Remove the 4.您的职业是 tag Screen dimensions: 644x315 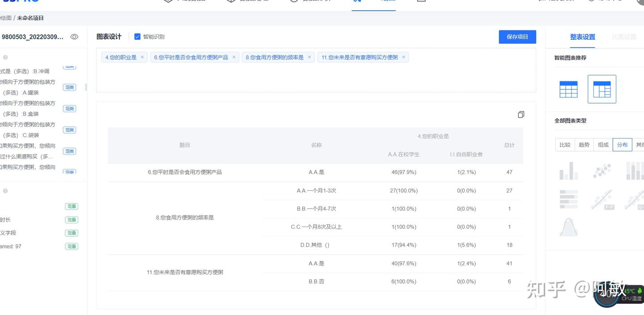(x=142, y=57)
